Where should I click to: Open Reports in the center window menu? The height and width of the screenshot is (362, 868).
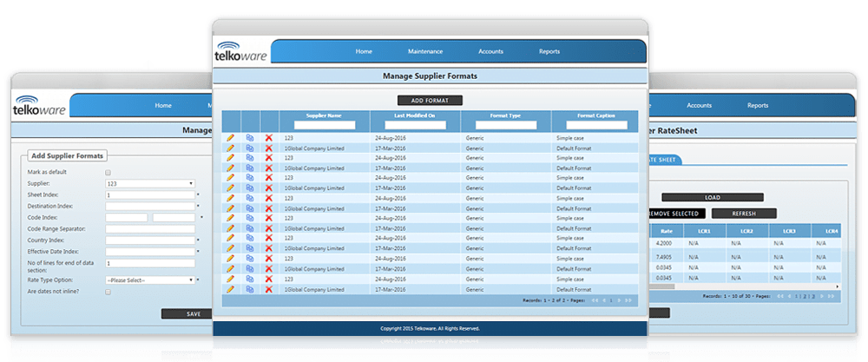tap(549, 51)
